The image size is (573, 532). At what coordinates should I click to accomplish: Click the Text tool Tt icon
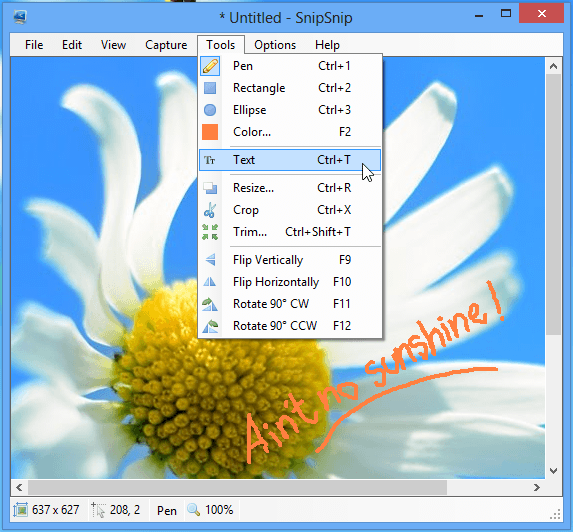point(210,160)
